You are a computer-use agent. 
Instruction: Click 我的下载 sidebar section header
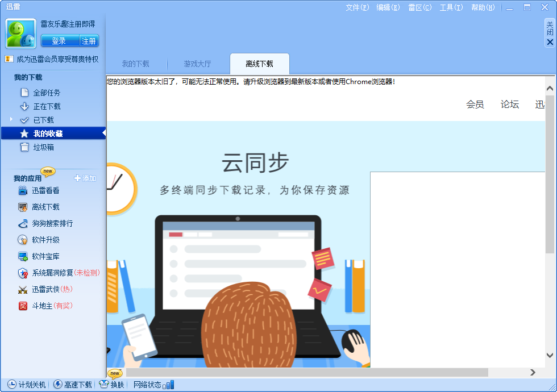click(x=28, y=77)
